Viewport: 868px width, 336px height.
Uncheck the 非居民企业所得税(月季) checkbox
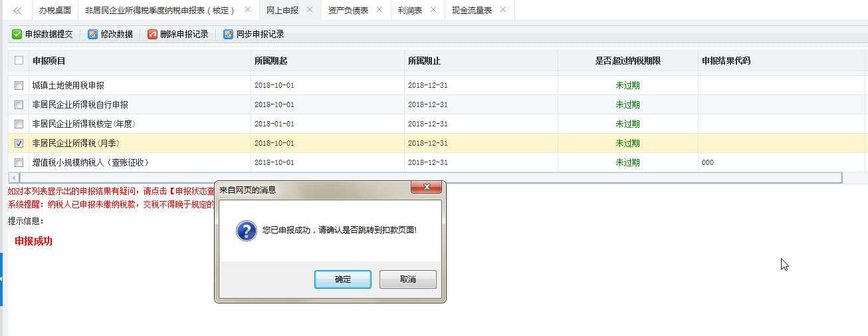[19, 143]
